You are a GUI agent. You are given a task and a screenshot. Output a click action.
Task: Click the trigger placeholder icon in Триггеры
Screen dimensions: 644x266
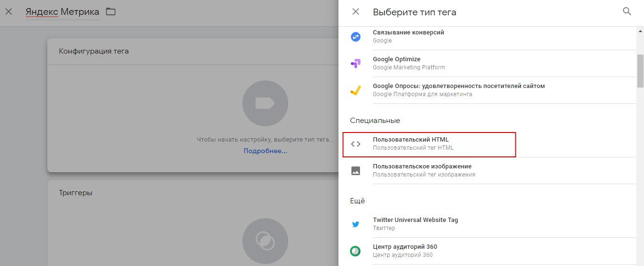[x=265, y=241]
